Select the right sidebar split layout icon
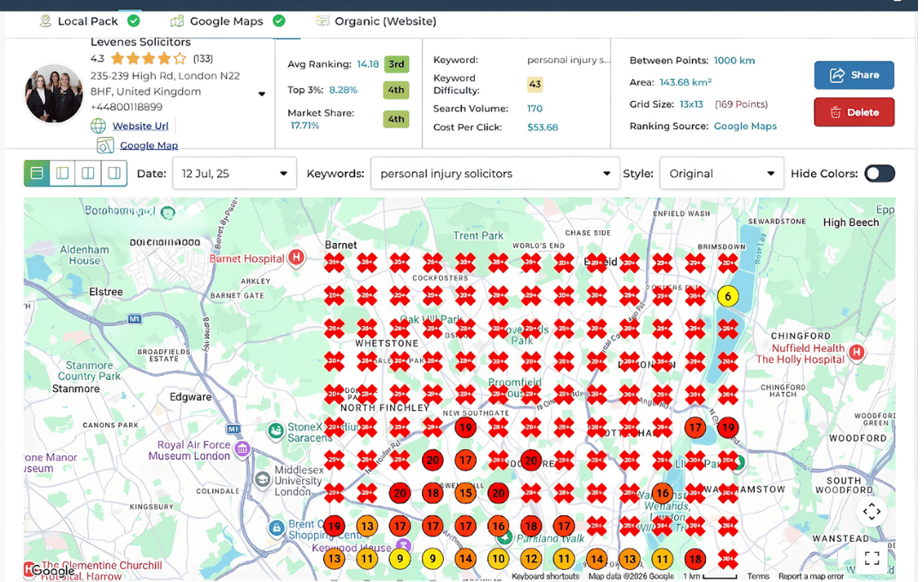The image size is (924, 582). click(115, 174)
